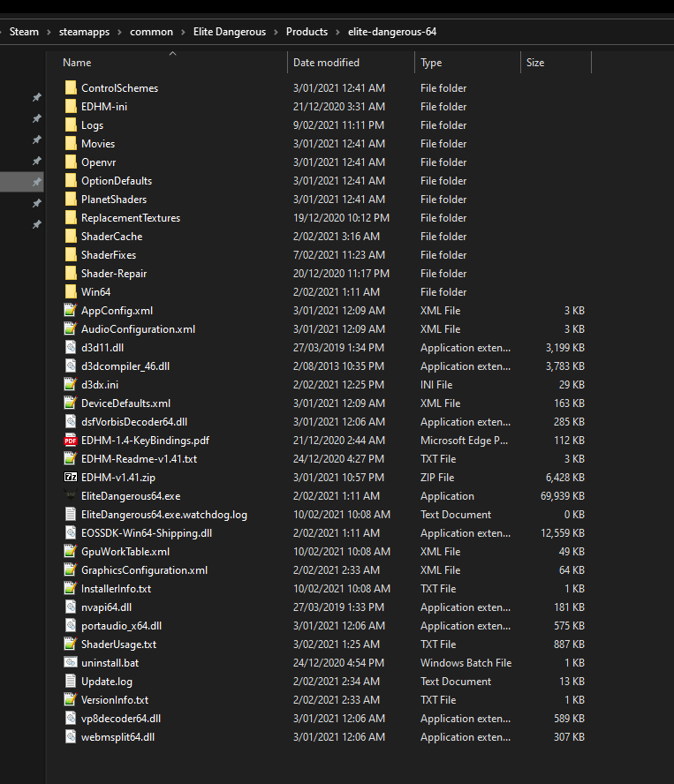
Task: Expand the chevron after steamapps in breadcrumb
Action: pos(119,32)
